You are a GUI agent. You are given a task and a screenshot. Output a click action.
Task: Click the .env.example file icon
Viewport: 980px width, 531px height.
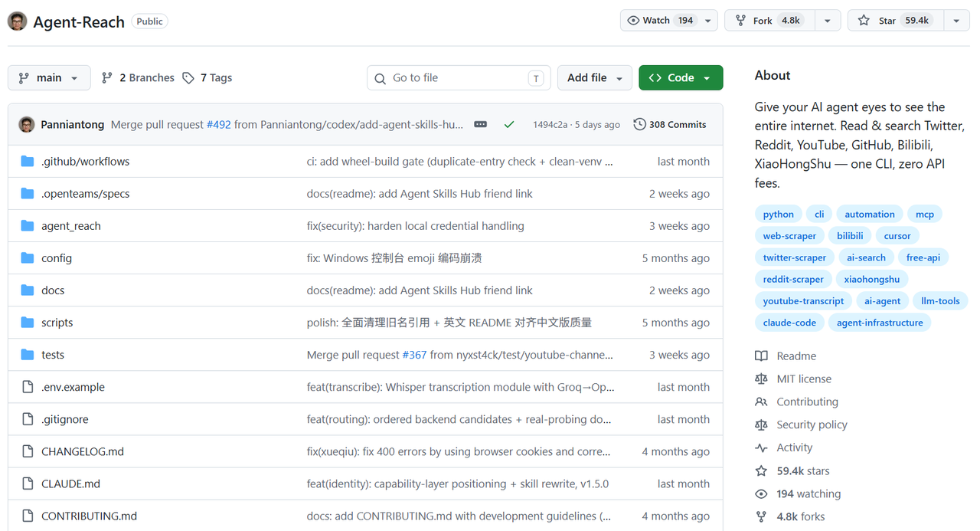click(x=28, y=387)
